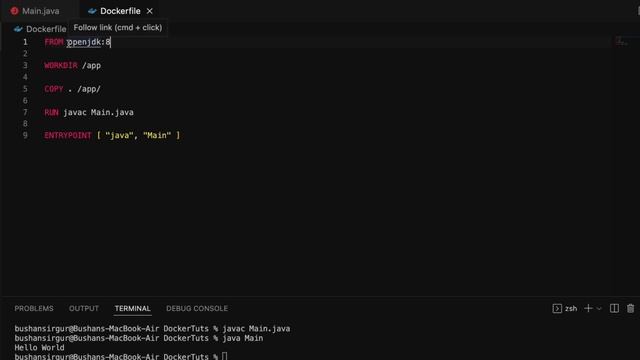Viewport: 640px width, 360px height.
Task: Switch to the Main.java editor tab
Action: tap(35, 11)
